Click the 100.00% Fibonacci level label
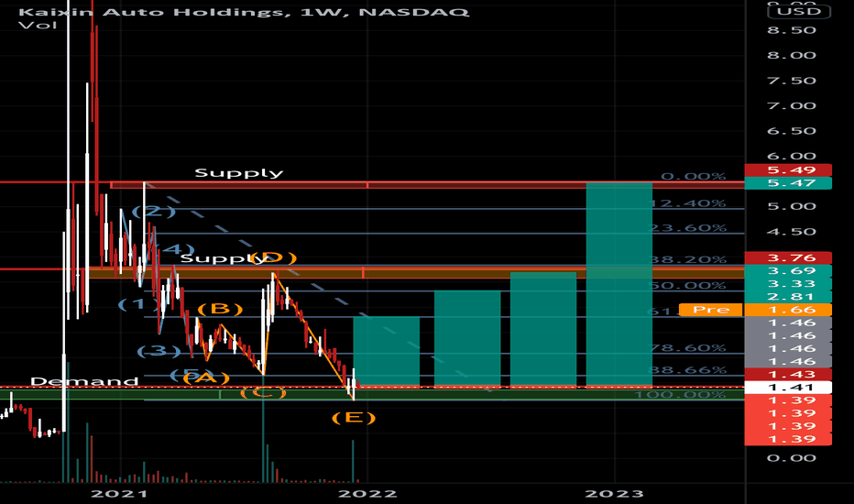854x504 pixels. (681, 394)
